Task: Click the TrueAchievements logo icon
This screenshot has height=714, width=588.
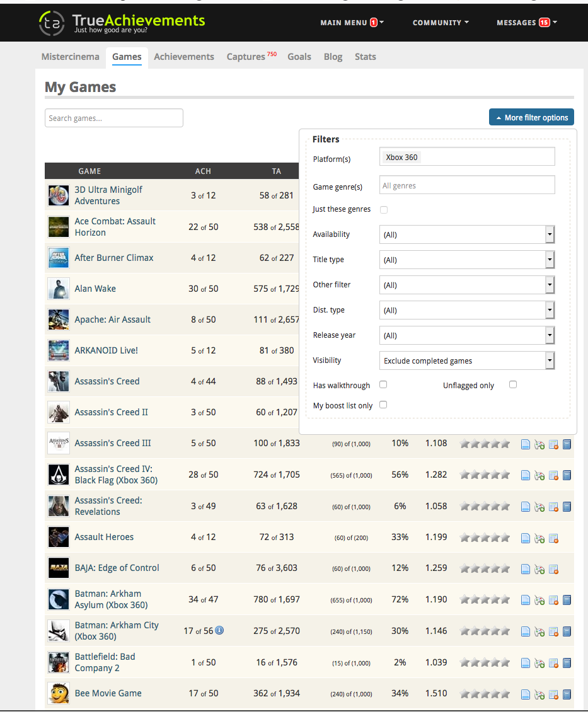Action: tap(52, 23)
